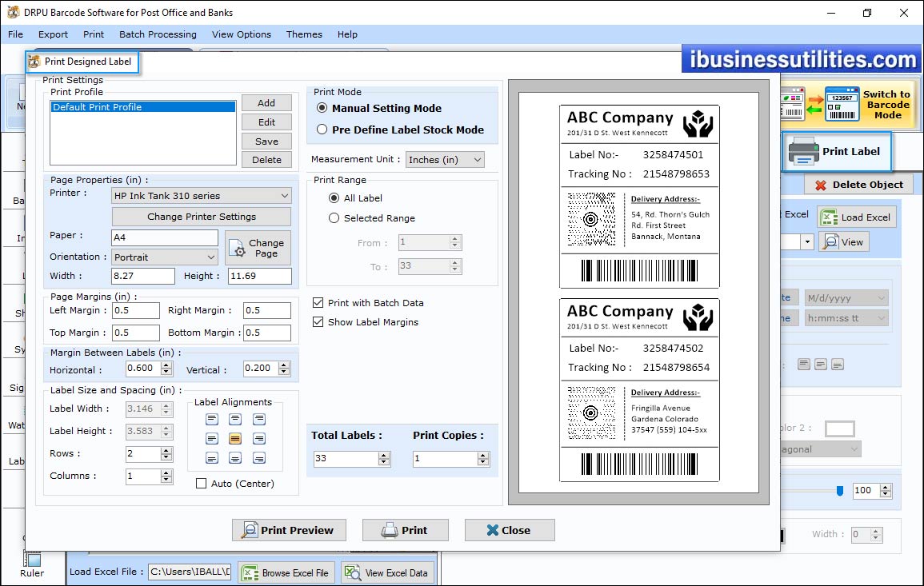Screen dimensions: 924x586
Task: Click the blue slider handle in background
Action: point(840,491)
